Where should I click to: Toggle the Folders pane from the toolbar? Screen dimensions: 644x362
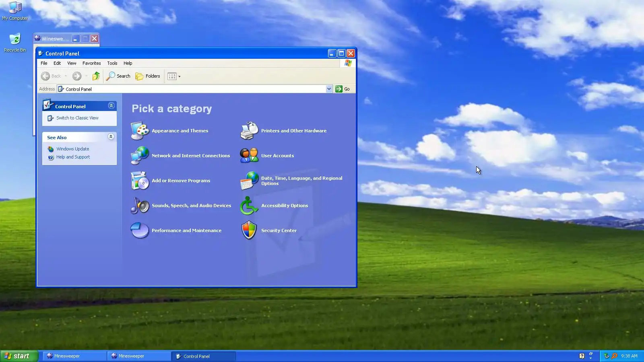pos(148,76)
